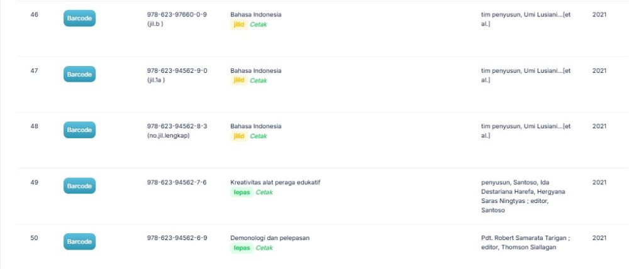Generate Barcode for Kreativitas alat peraga edukatif

click(79, 186)
